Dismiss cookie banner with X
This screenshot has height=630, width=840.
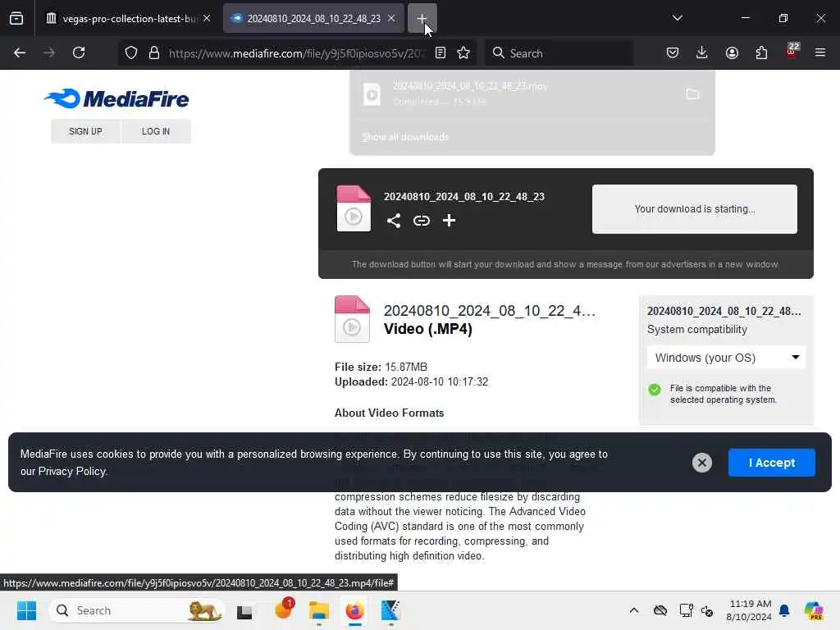click(702, 463)
